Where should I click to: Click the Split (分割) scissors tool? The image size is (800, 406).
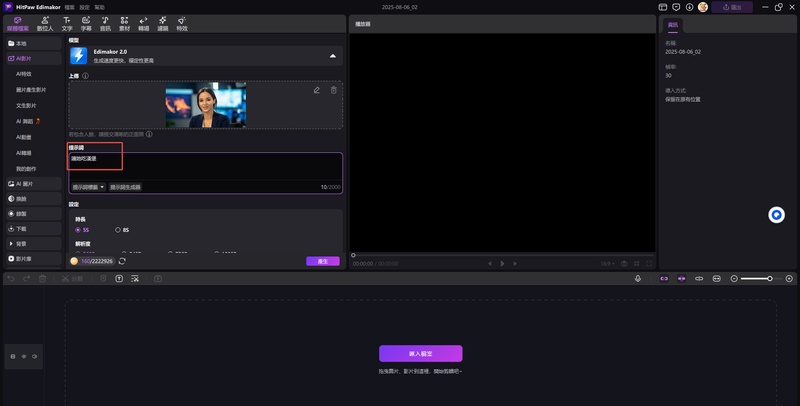72,278
